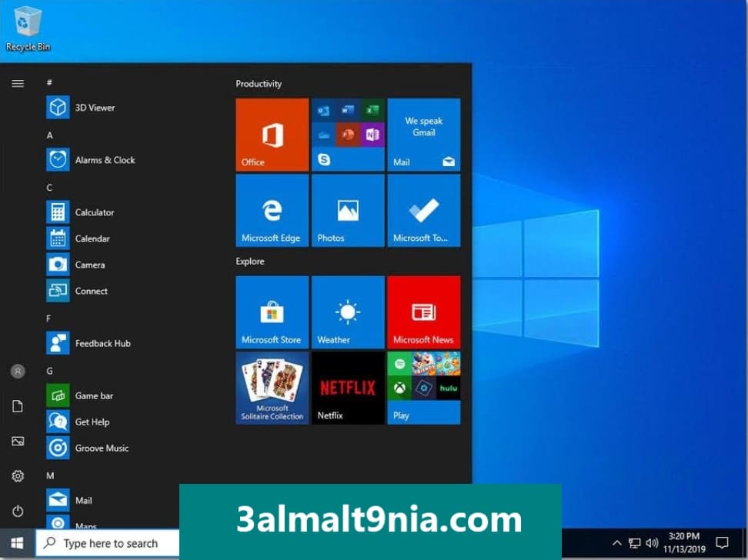The height and width of the screenshot is (560, 748).
Task: Open the Microsoft News tile
Action: point(424,312)
